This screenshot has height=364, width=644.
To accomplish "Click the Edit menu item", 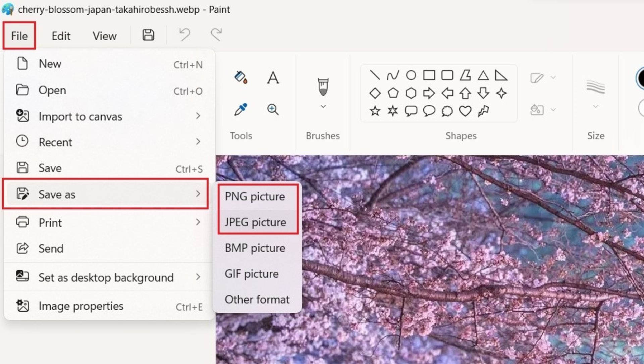I will (61, 35).
